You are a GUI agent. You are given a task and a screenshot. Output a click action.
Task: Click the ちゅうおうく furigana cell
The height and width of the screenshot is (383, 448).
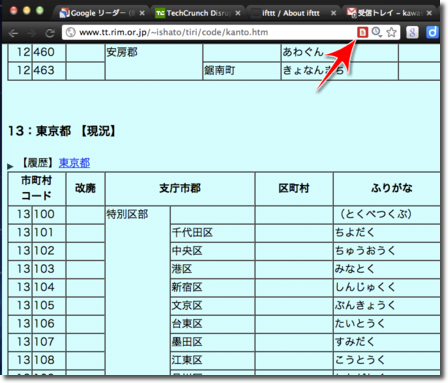coord(387,251)
